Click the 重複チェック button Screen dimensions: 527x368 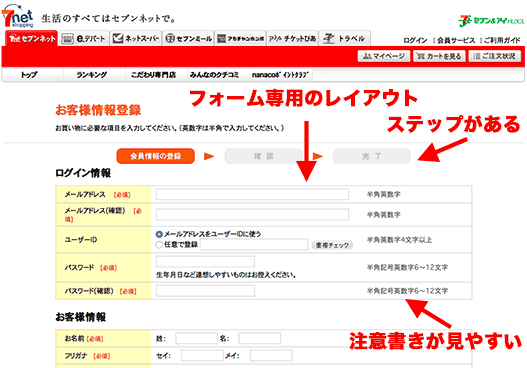(332, 245)
